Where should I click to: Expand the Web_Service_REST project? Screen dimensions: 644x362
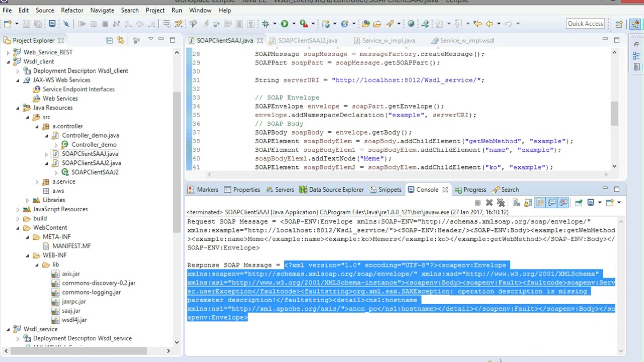(x=8, y=52)
